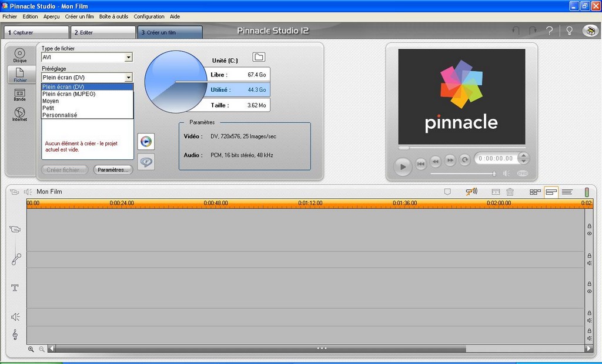602x364 pixels.
Task: Zoom out the timeline with magnifier minus
Action: (x=42, y=349)
